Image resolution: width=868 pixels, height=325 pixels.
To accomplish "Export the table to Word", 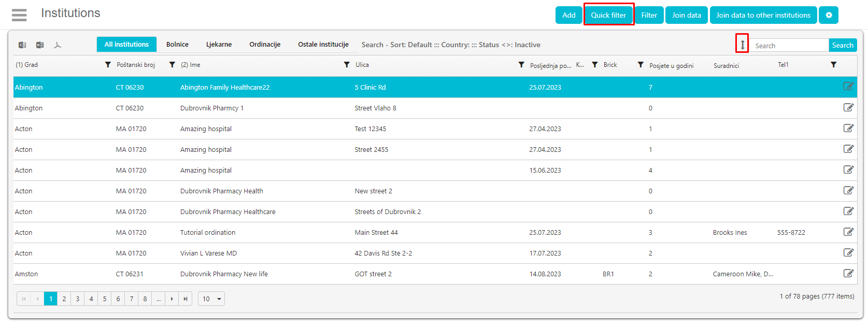I will tap(40, 45).
